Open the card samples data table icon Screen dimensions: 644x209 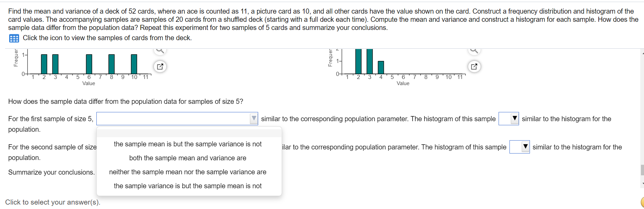point(14,38)
